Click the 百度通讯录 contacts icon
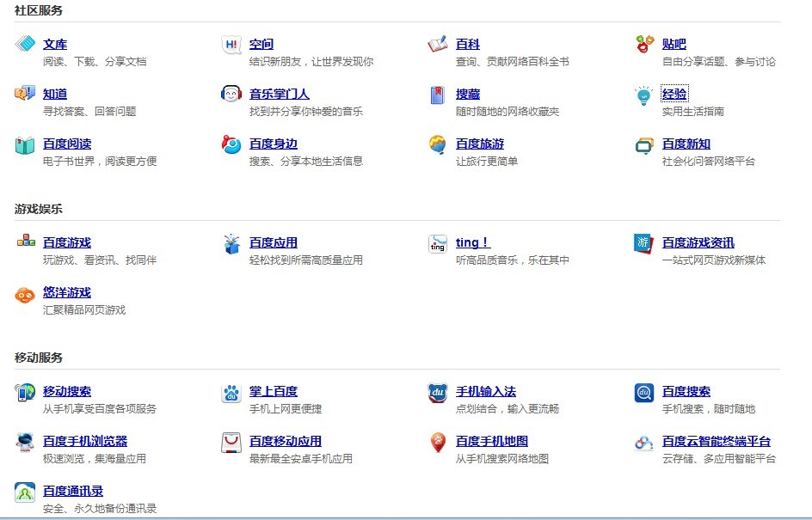 [x=25, y=492]
